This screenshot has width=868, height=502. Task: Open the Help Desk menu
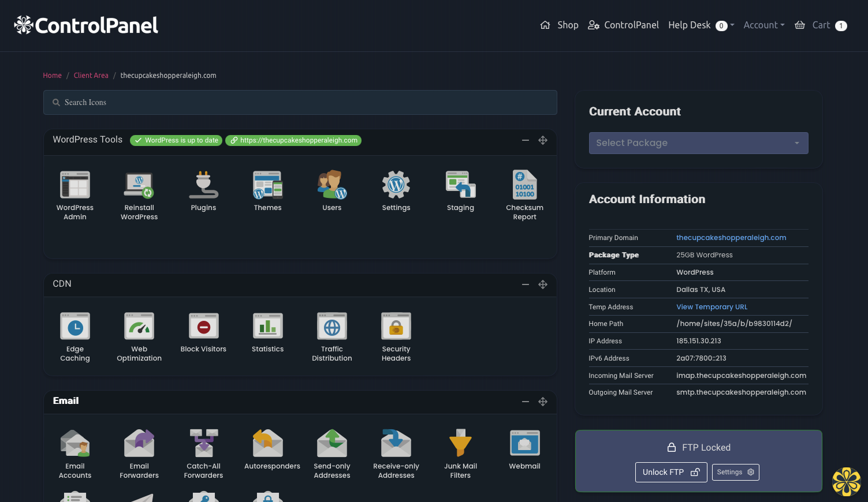[701, 25]
